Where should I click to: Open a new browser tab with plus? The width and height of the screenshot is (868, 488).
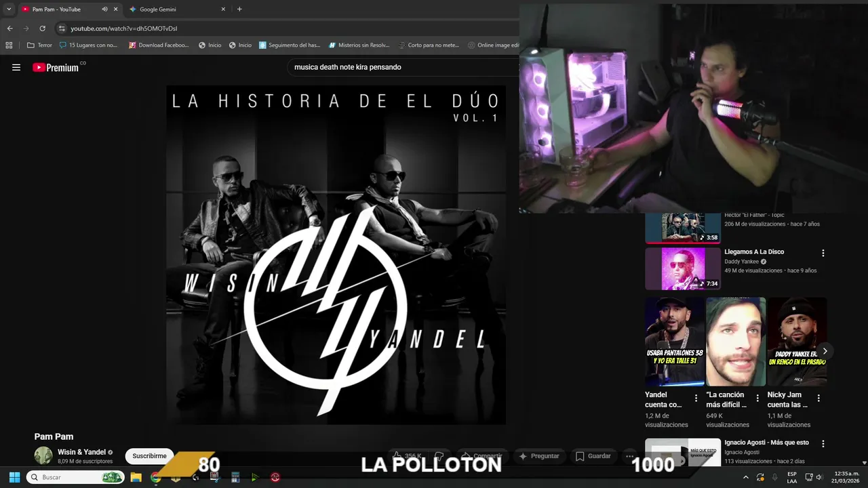(x=239, y=9)
